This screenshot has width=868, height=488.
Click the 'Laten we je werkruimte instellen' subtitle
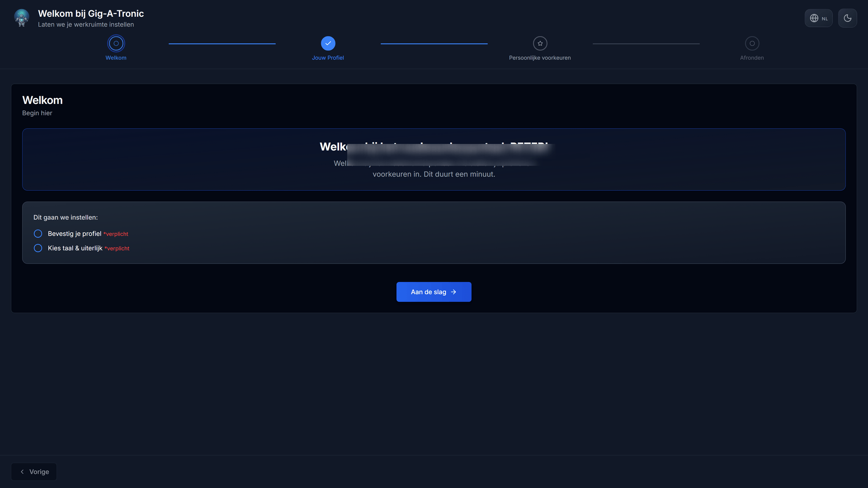(86, 24)
